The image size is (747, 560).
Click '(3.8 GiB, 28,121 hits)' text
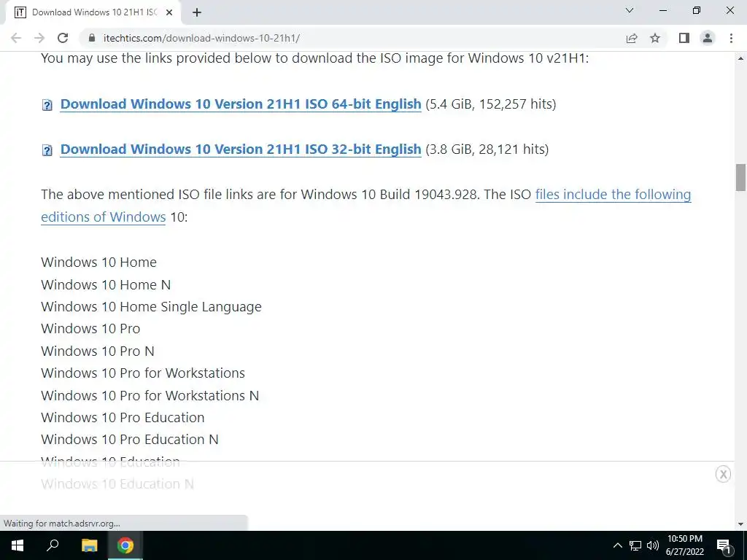click(x=487, y=149)
